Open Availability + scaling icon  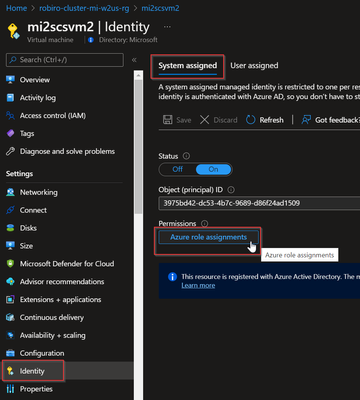click(10, 335)
